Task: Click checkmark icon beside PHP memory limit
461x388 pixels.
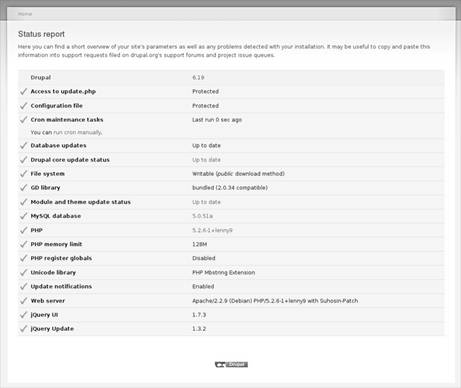Action: click(x=23, y=244)
